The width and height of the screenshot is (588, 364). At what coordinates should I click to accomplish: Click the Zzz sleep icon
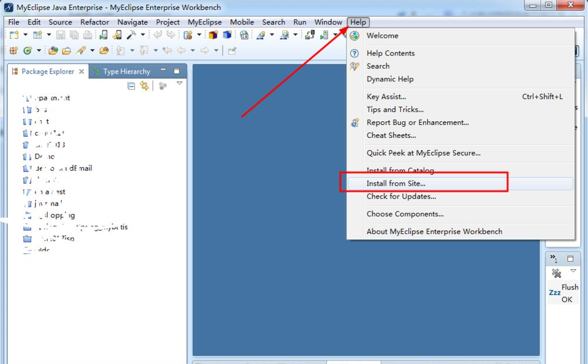point(554,292)
